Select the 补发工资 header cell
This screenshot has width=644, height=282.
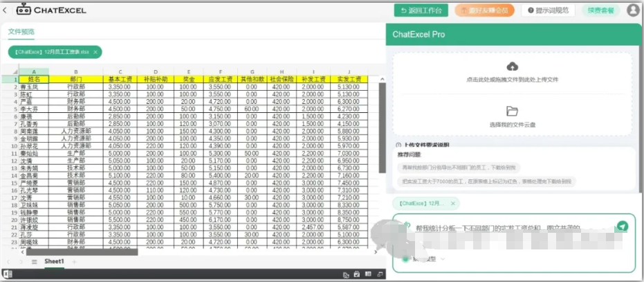tap(313, 79)
